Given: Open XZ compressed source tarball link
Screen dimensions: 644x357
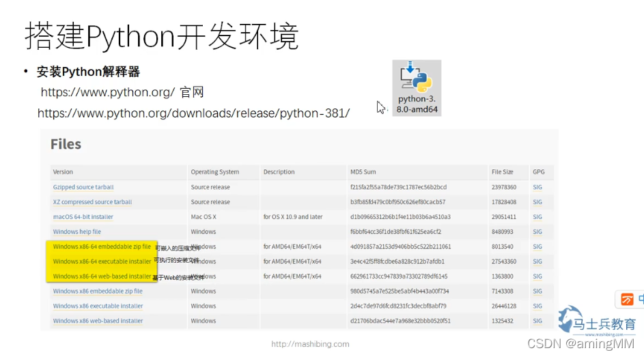Looking at the screenshot, I should click(92, 202).
